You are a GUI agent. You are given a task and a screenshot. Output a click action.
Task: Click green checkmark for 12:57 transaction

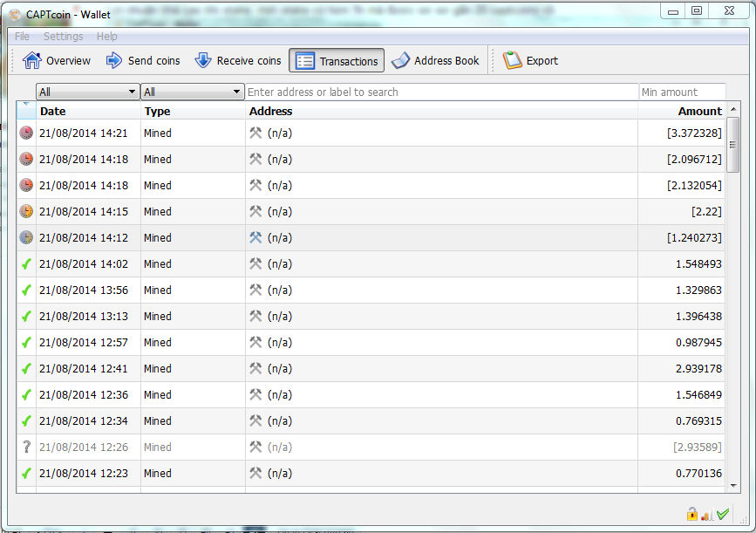coord(26,343)
